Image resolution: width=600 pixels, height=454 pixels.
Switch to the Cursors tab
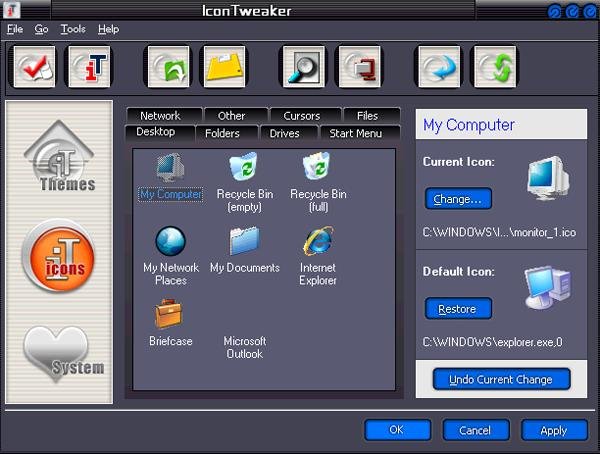(302, 116)
